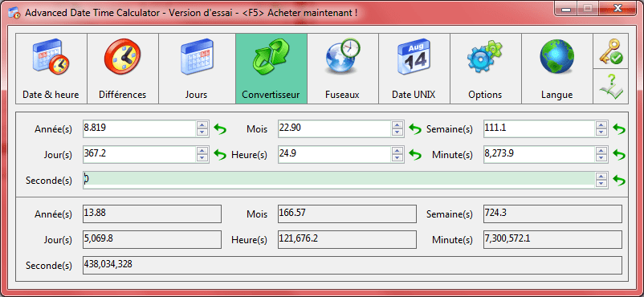
Task: Select the Convertisseur green arrows tool
Action: point(271,68)
